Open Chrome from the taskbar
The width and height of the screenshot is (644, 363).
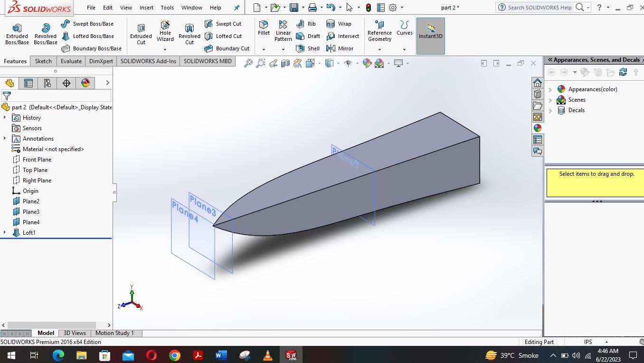175,355
